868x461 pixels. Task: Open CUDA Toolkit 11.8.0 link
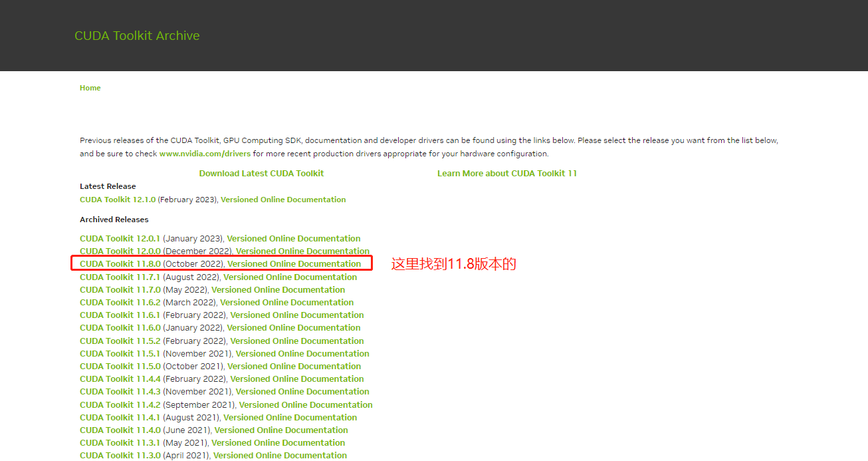pyautogui.click(x=120, y=264)
